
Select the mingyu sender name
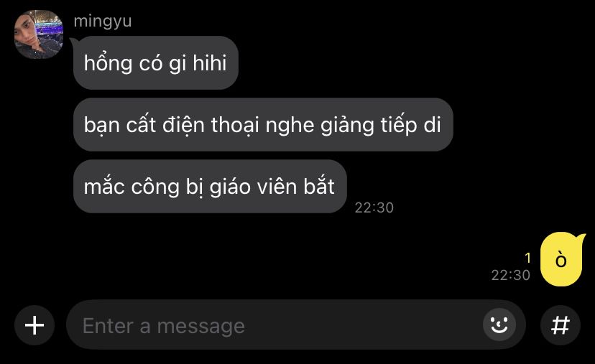pos(103,22)
